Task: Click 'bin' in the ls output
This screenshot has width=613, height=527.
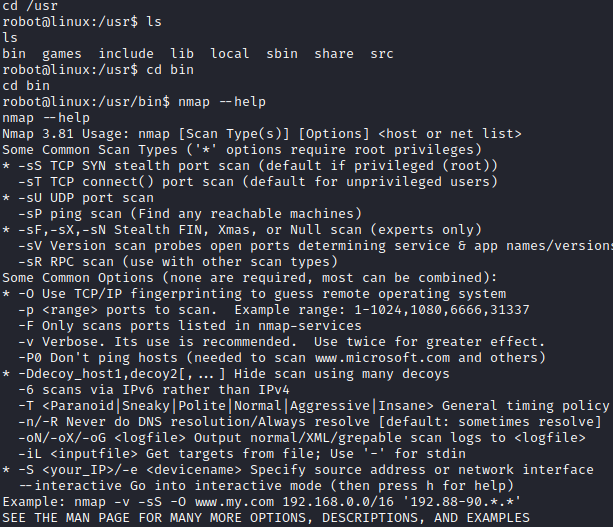Action: pos(14,53)
